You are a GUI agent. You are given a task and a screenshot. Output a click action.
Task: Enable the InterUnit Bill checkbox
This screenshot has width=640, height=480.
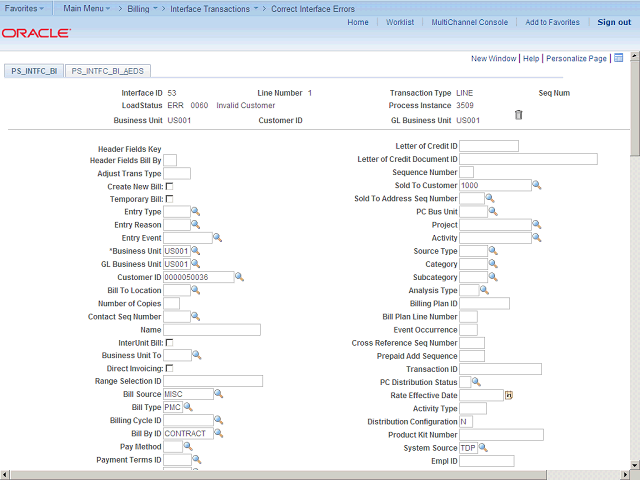click(169, 342)
